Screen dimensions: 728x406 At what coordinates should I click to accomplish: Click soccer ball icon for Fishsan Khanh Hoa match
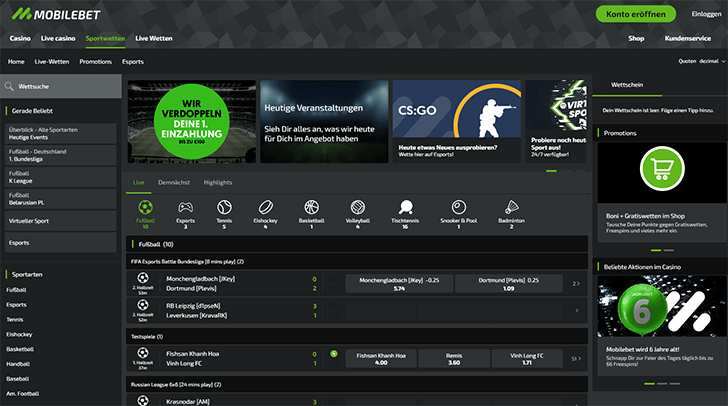(143, 353)
